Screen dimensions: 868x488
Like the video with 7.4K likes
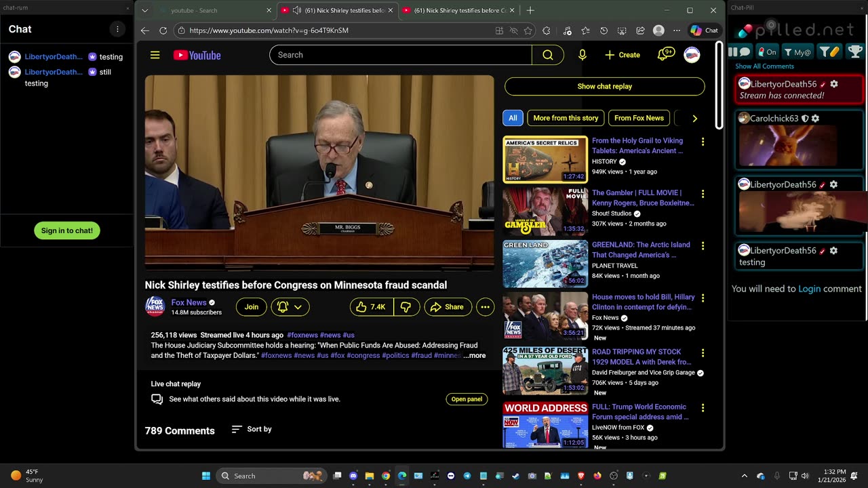(x=372, y=307)
